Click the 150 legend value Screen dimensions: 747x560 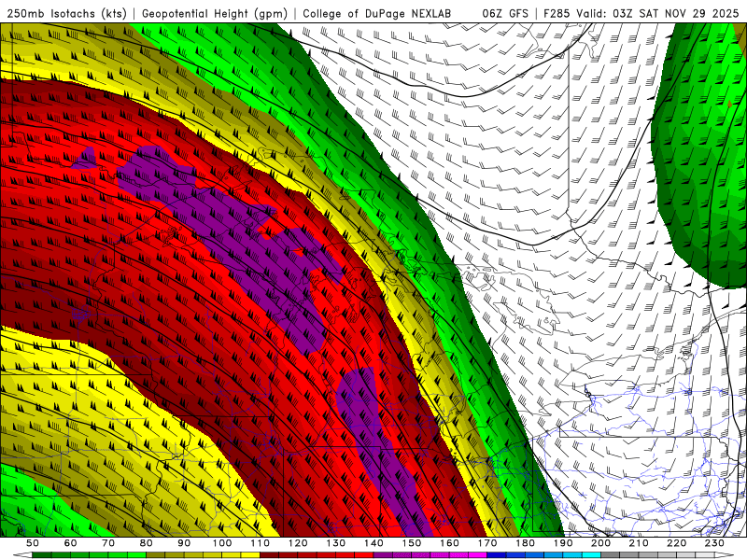411,543
